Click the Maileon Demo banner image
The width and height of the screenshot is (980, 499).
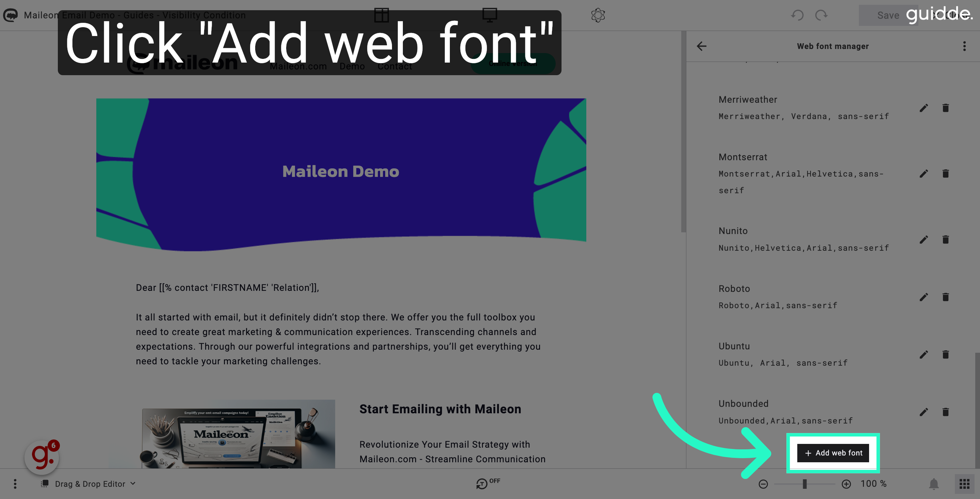tap(341, 174)
